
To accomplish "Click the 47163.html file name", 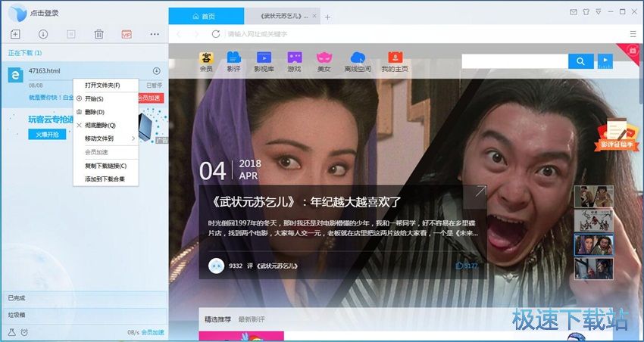I will [x=45, y=71].
